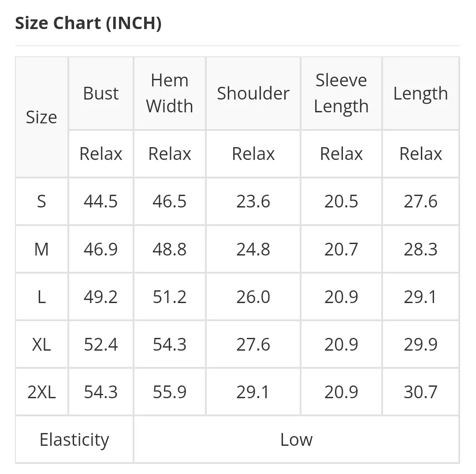Select the M size row label
The width and height of the screenshot is (476, 474).
pos(41,249)
